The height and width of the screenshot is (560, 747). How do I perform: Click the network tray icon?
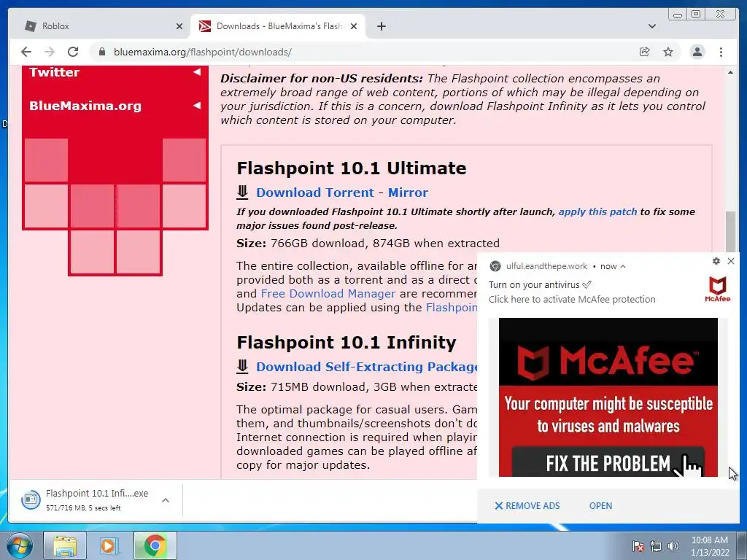click(x=656, y=546)
